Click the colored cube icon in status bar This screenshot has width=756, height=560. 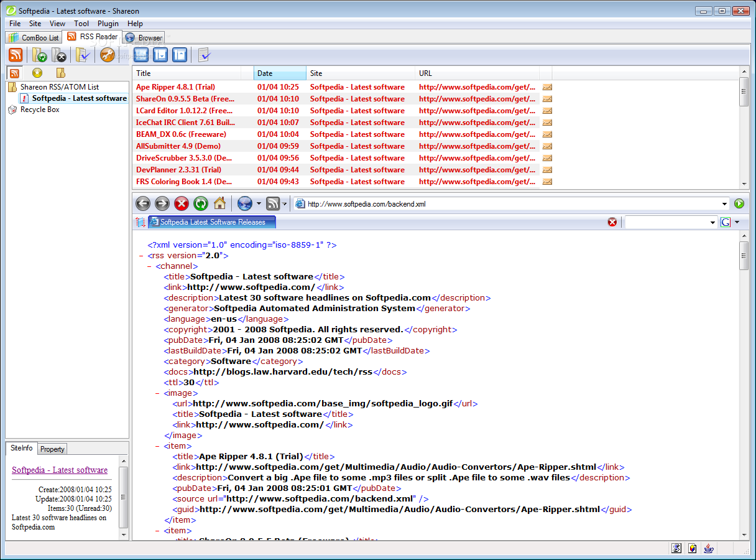(692, 548)
